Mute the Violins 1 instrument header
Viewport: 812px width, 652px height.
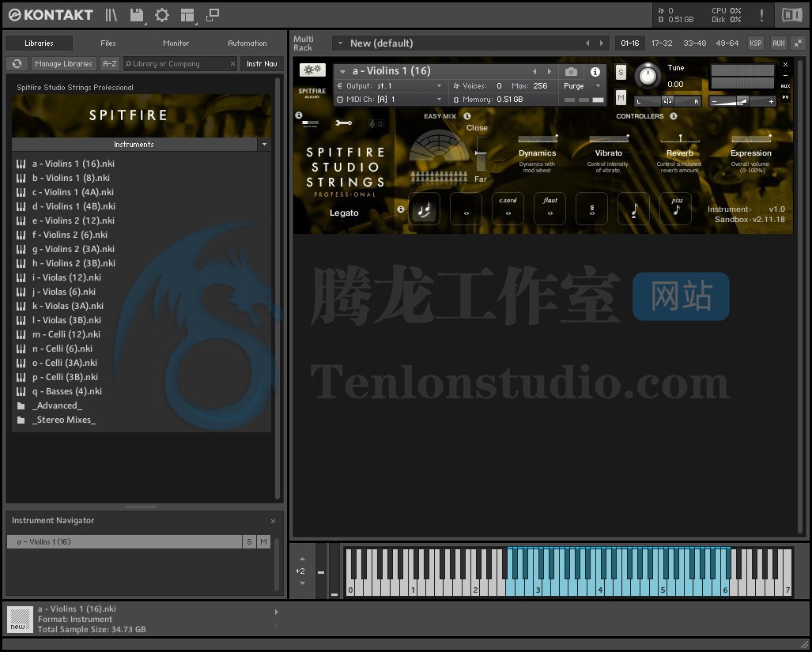[x=621, y=97]
